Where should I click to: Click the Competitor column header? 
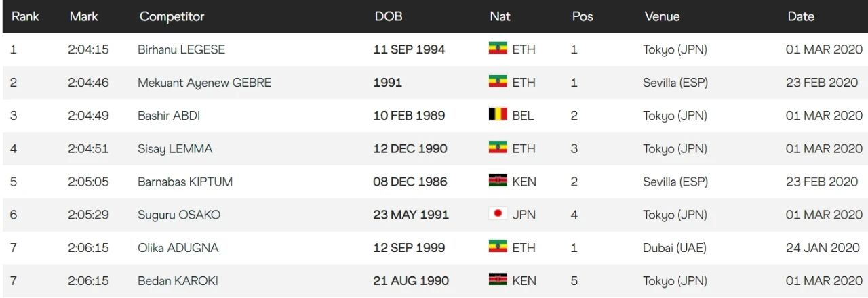pos(172,16)
